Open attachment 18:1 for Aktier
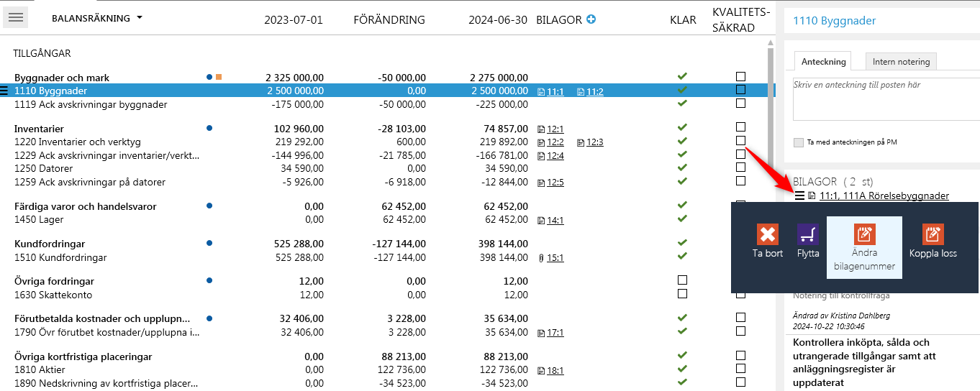Image resolution: width=980 pixels, height=391 pixels. (550, 371)
